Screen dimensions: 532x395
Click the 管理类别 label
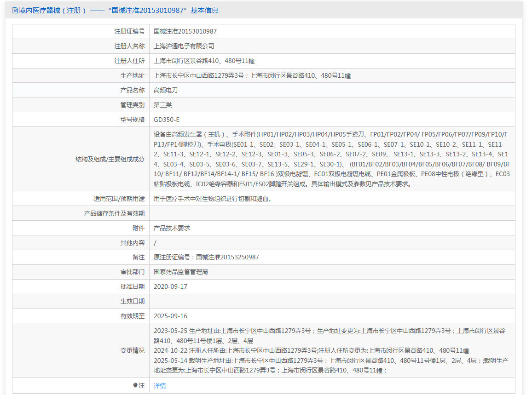tap(133, 105)
